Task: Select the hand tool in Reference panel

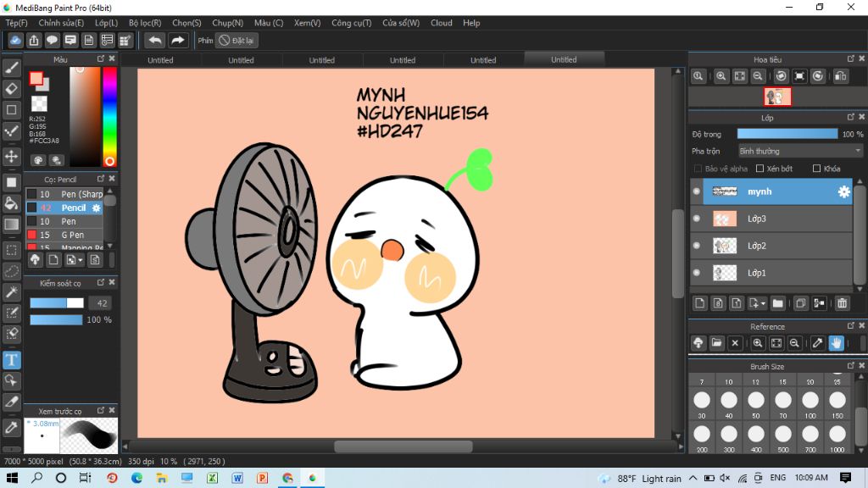Action: (x=836, y=343)
